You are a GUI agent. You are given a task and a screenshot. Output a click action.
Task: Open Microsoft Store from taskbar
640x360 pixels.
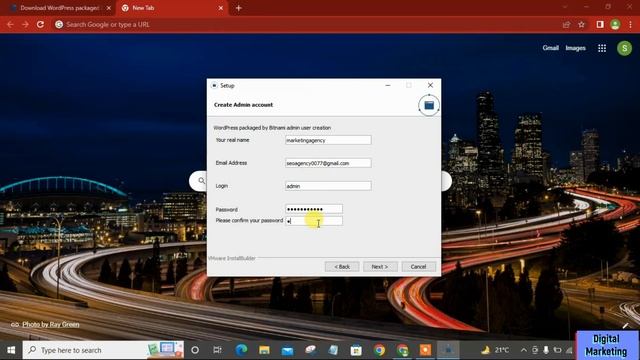pos(356,350)
